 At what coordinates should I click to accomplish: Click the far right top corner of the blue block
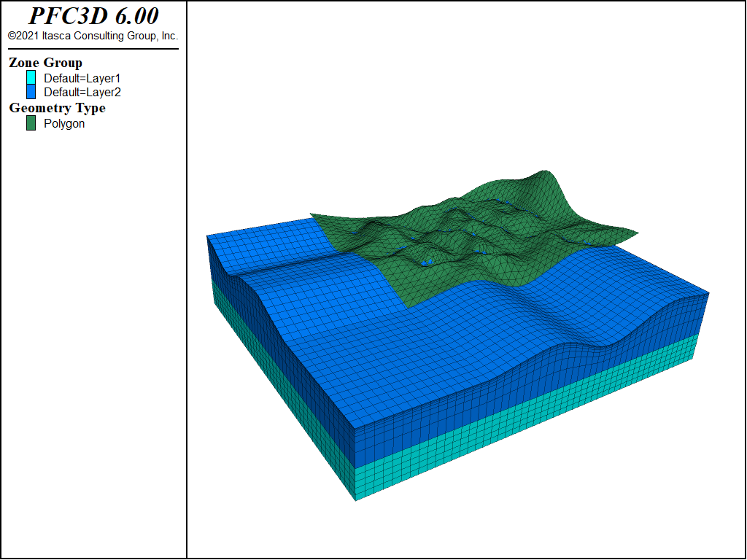click(x=708, y=293)
